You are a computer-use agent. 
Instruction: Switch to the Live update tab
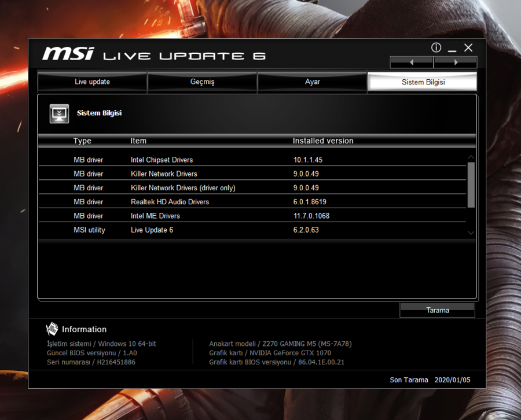coord(93,82)
